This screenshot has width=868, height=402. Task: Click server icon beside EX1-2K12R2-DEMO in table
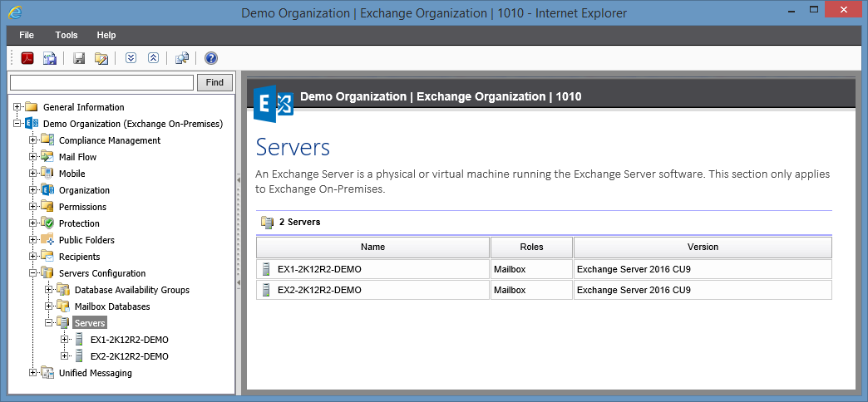pyautogui.click(x=266, y=269)
